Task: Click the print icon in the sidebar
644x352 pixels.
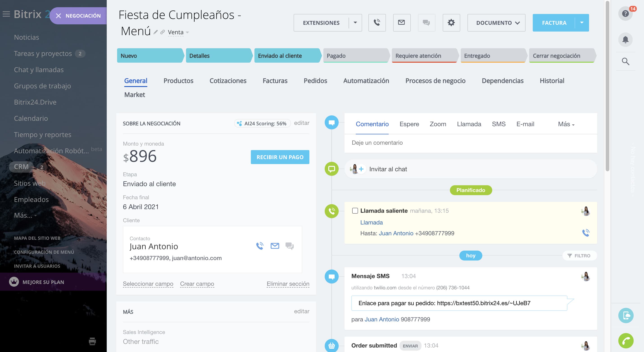Action: (x=92, y=341)
